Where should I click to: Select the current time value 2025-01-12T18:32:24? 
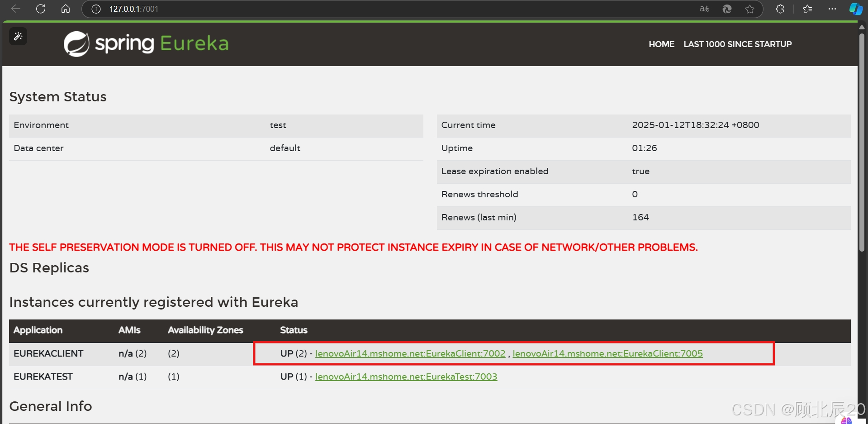pos(695,125)
